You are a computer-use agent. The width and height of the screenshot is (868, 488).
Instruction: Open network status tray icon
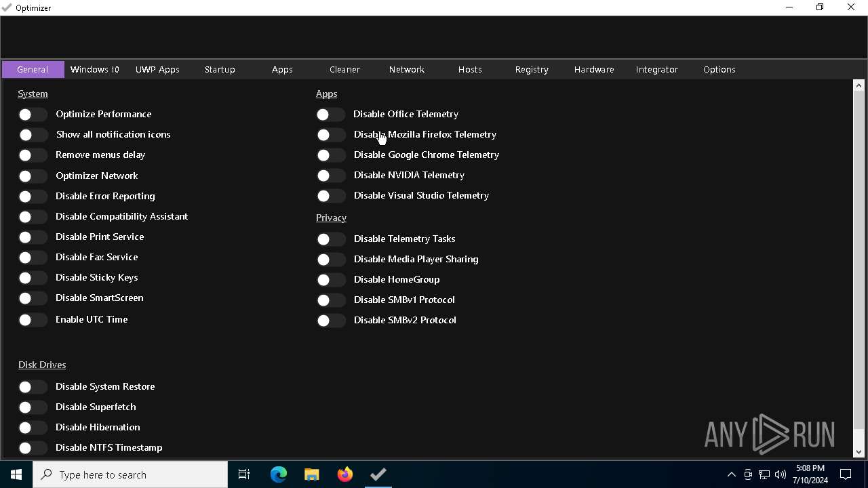pyautogui.click(x=764, y=474)
